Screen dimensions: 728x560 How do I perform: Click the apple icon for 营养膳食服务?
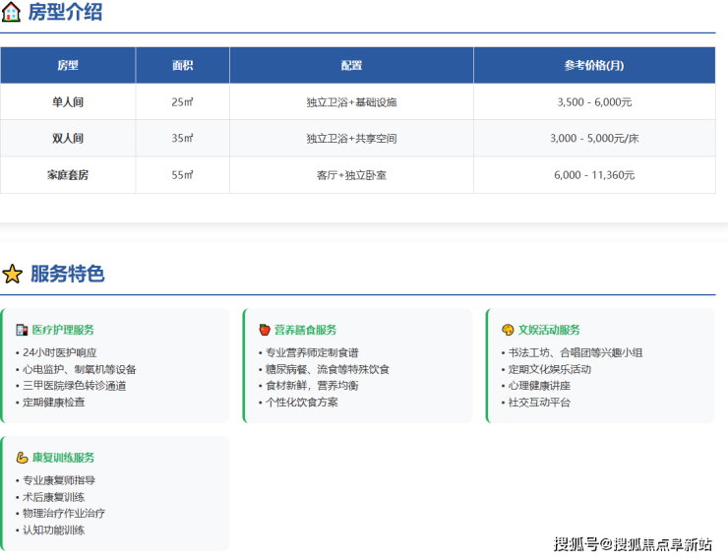265,330
